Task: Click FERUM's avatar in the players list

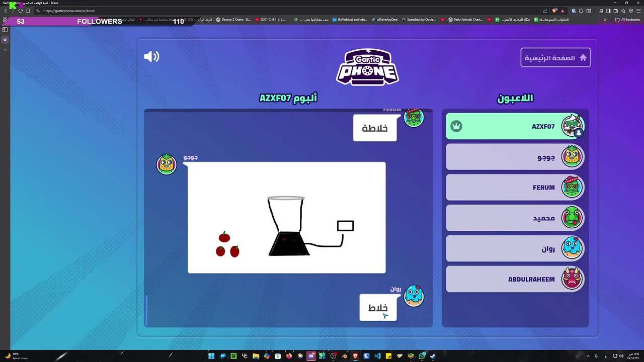Action: [572, 188]
